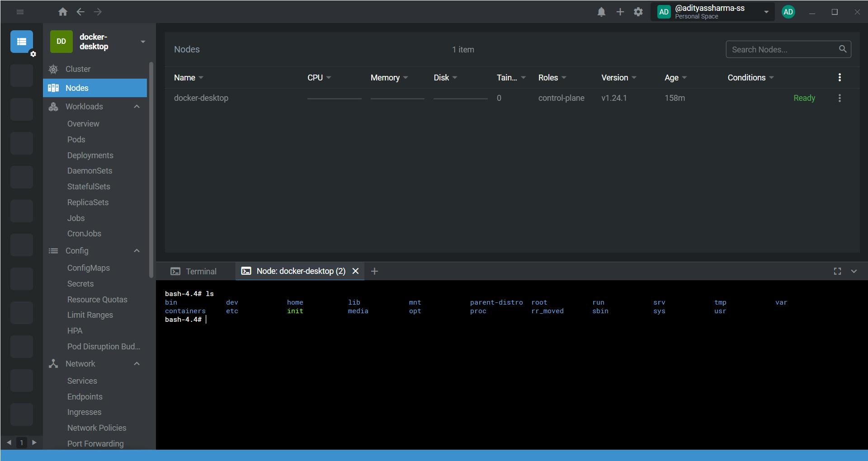Open Endpoints in the sidebar
This screenshot has height=461, width=868.
pyautogui.click(x=85, y=397)
